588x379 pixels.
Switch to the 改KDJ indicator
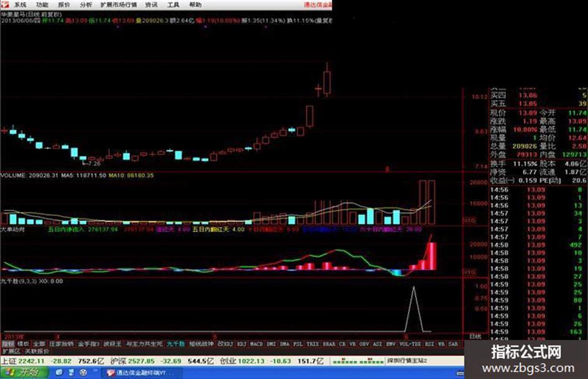[225, 344]
